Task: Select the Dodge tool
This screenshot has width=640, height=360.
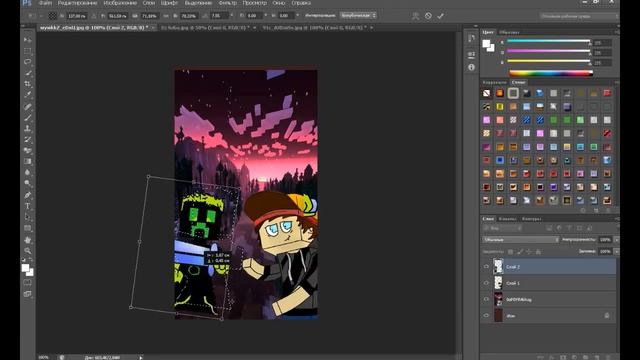Action: tap(27, 184)
